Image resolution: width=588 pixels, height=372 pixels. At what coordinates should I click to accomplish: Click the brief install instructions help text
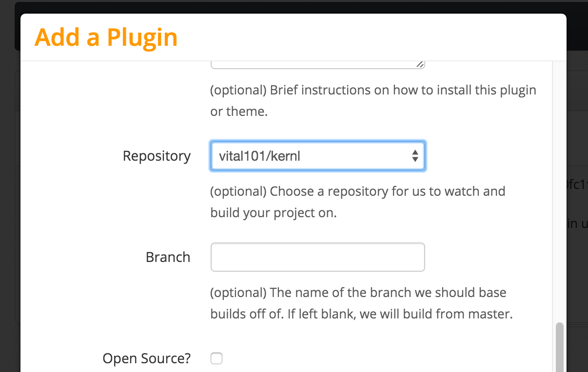(373, 101)
